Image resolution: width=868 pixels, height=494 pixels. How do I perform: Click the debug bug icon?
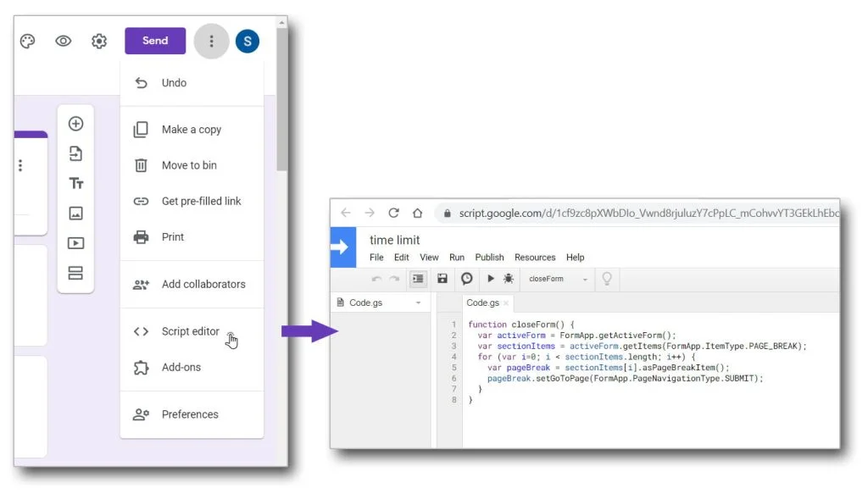tap(509, 278)
